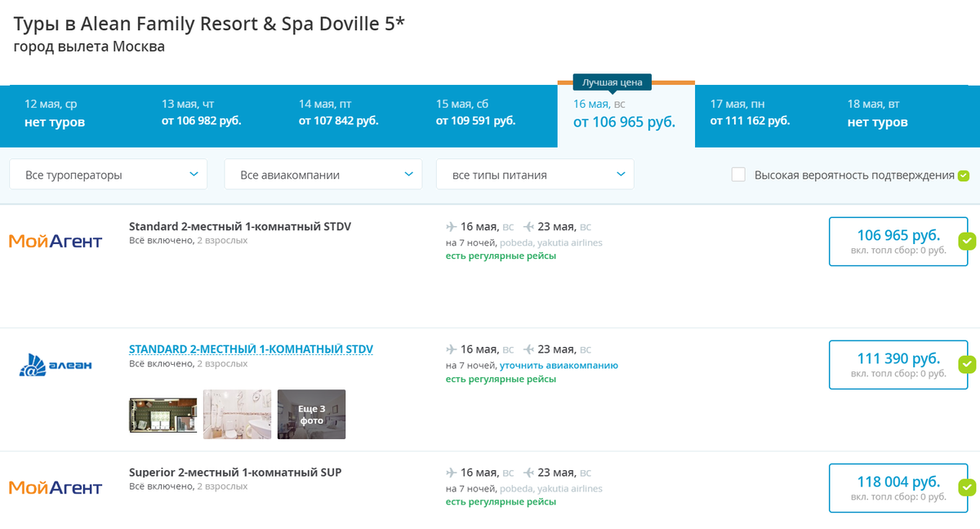The height and width of the screenshot is (529, 980).
Task: Click the город вылета Москва text
Action: point(89,47)
